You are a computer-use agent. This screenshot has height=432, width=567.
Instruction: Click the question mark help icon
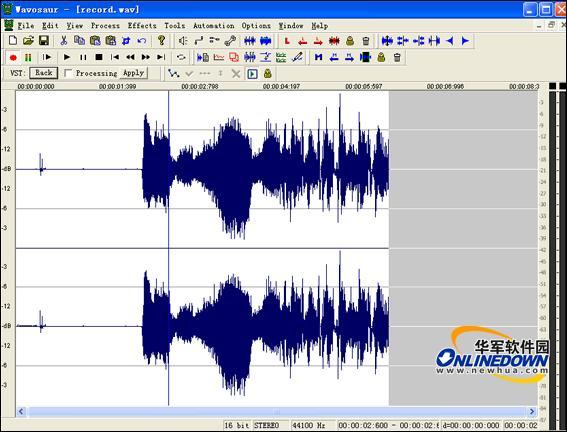(x=161, y=40)
